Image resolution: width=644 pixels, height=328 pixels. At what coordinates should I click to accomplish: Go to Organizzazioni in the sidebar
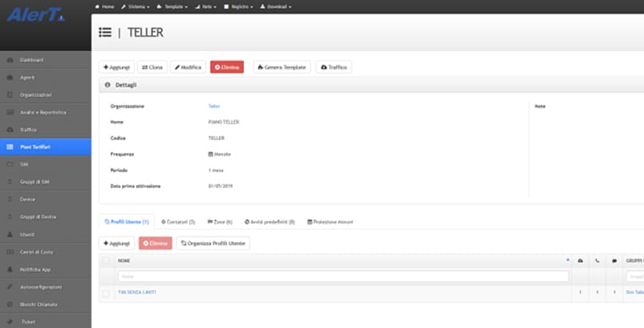[x=45, y=95]
